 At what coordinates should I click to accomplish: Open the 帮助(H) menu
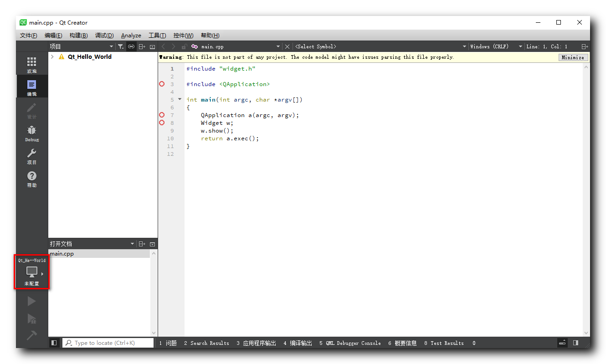tap(210, 36)
